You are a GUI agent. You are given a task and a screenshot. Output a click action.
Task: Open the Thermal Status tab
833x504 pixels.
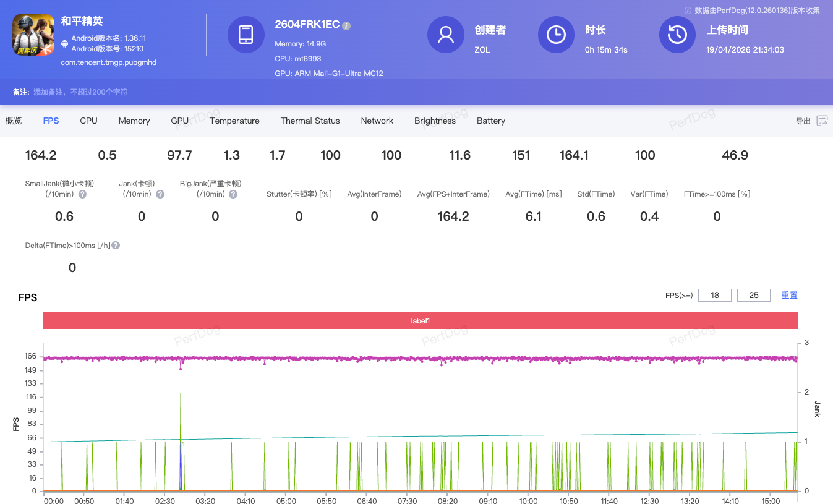coord(310,121)
